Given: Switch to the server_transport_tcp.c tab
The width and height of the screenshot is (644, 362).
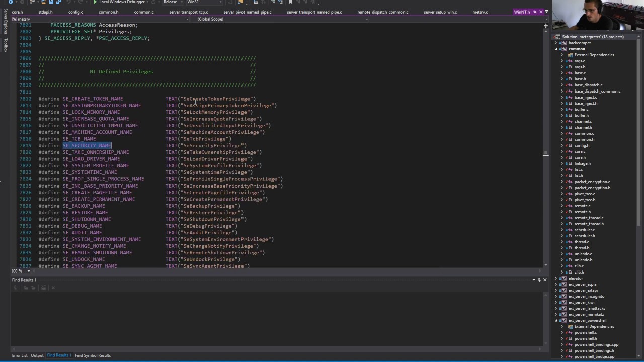Looking at the screenshot, I should pyautogui.click(x=189, y=12).
